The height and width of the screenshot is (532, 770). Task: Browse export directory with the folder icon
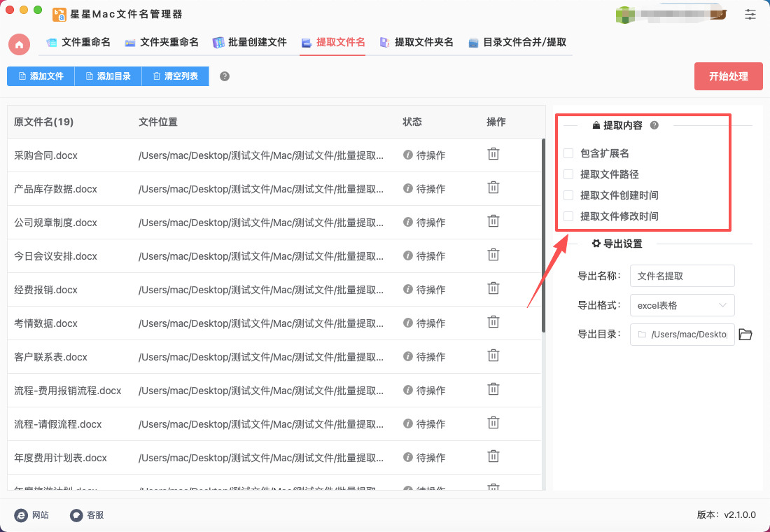pos(745,335)
